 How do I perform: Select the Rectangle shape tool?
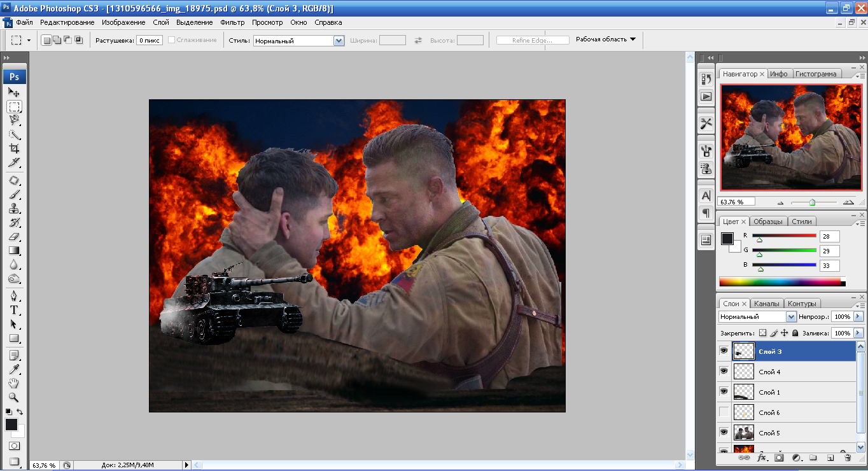(14, 339)
